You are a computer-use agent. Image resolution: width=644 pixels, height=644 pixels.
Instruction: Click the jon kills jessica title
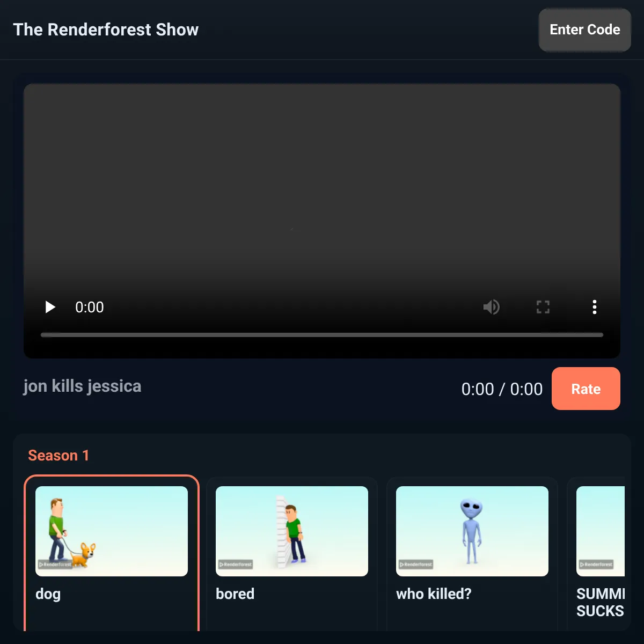coord(82,386)
